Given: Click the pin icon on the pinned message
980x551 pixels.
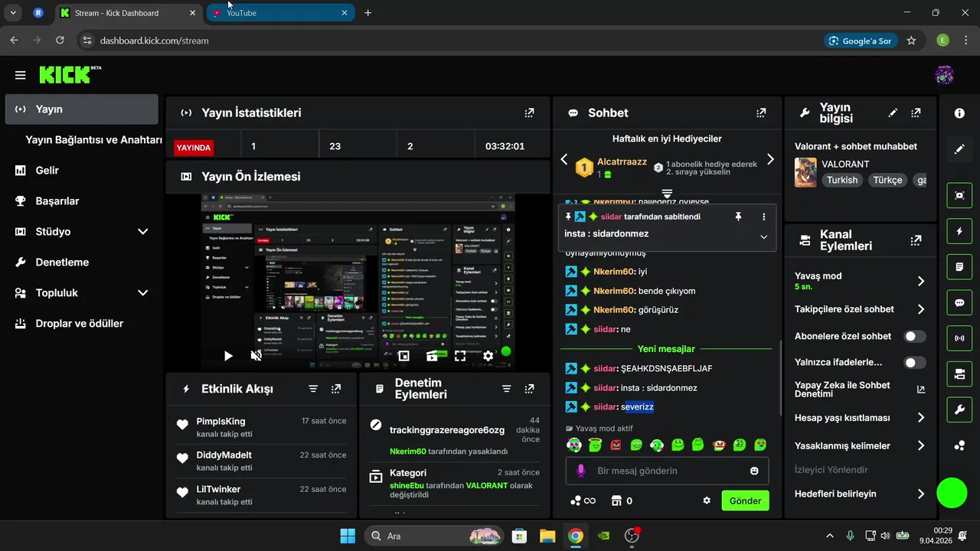Looking at the screenshot, I should tap(738, 217).
